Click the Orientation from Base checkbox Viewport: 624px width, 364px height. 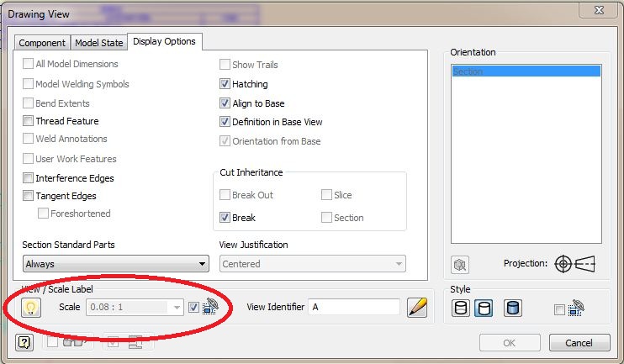tap(225, 141)
